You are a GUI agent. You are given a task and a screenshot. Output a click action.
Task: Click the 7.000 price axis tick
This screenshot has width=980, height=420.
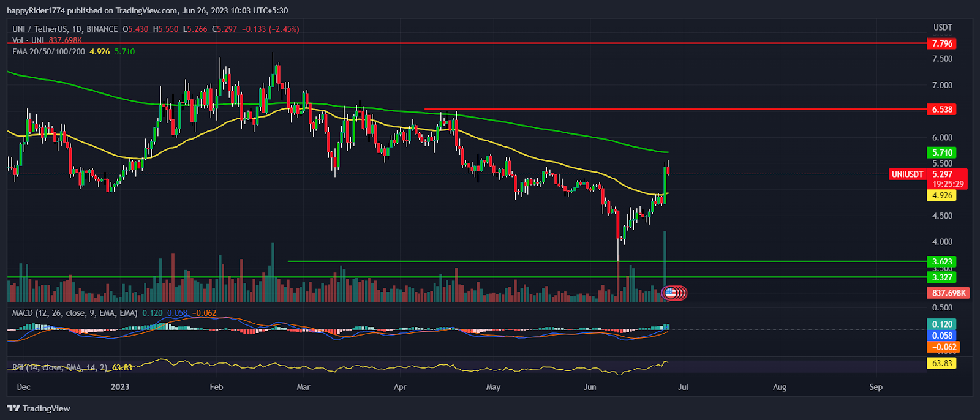coord(942,85)
